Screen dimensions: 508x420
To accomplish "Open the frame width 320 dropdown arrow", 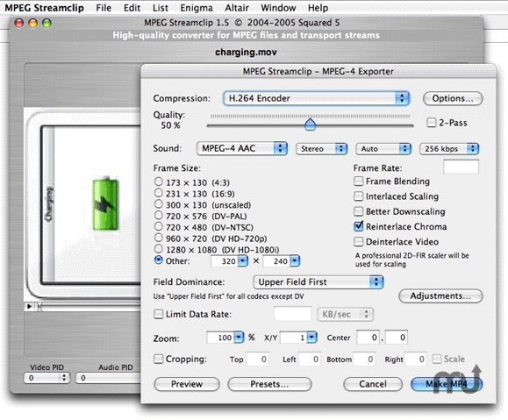I will click(x=243, y=261).
